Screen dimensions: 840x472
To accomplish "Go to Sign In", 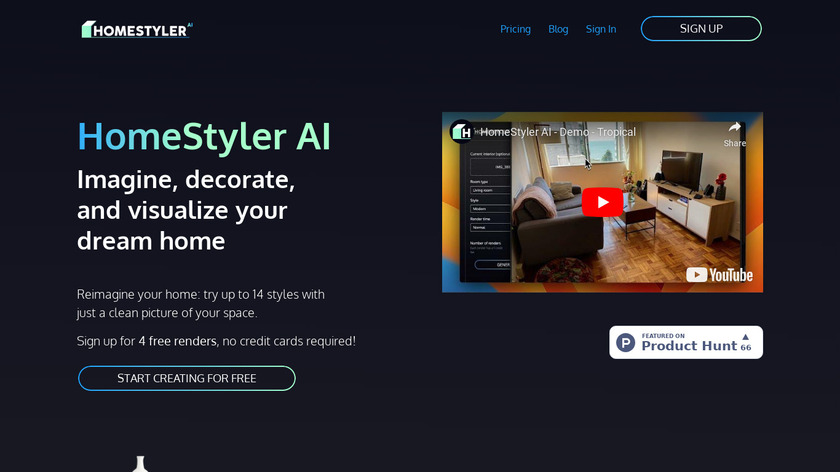I will (601, 29).
